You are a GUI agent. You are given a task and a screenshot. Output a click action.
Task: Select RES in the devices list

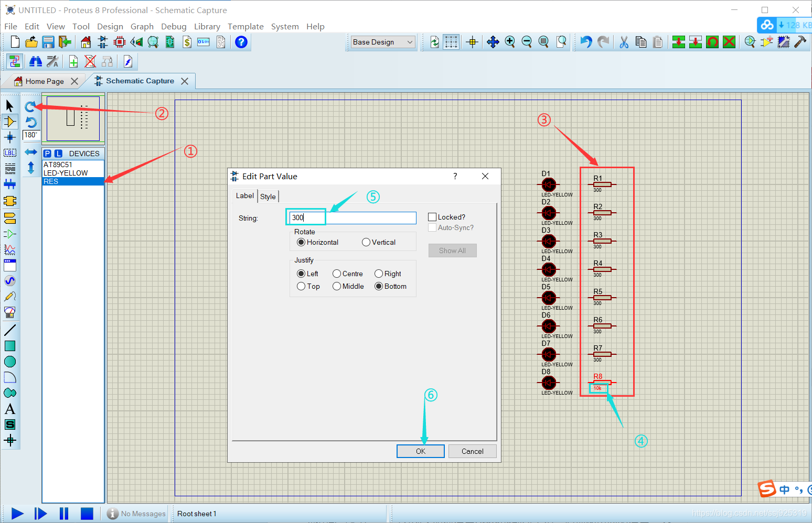point(73,181)
